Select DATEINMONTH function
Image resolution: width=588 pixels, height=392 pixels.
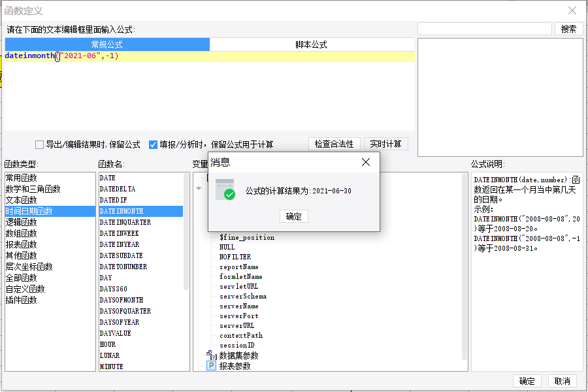pos(141,211)
